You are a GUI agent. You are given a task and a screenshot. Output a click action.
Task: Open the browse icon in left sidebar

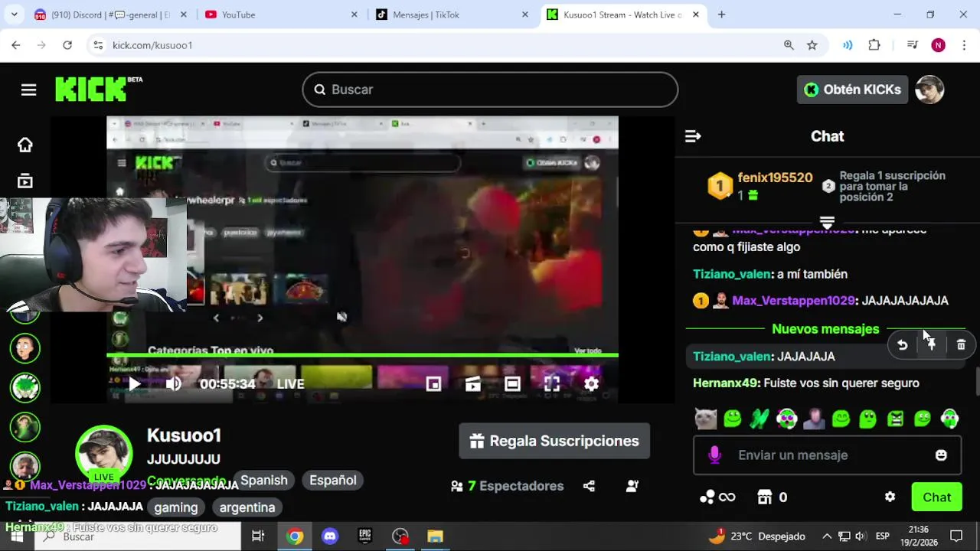click(x=25, y=181)
